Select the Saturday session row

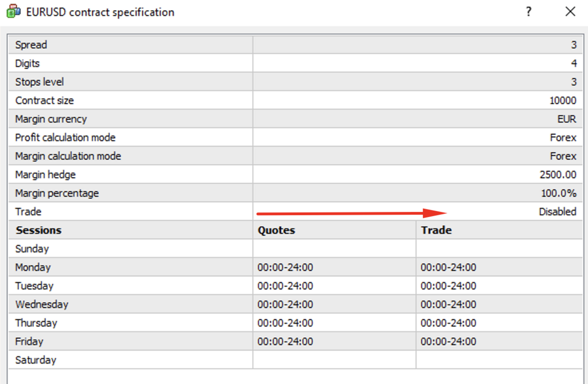(296, 360)
